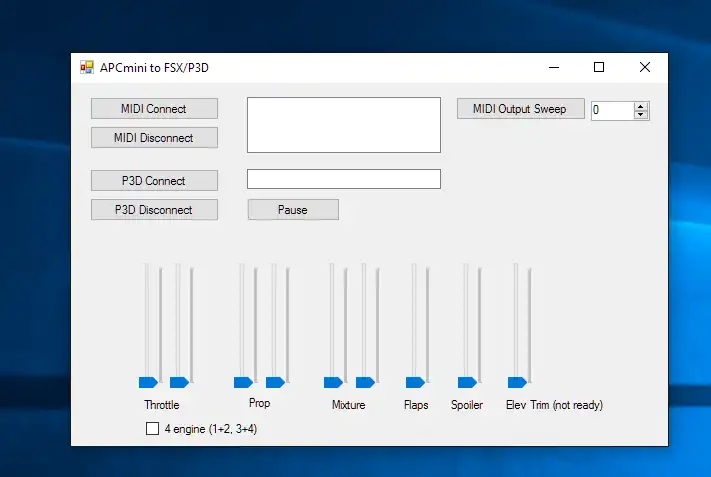Connect to P3D simulator
Image resolution: width=711 pixels, height=477 pixels.
tap(154, 181)
